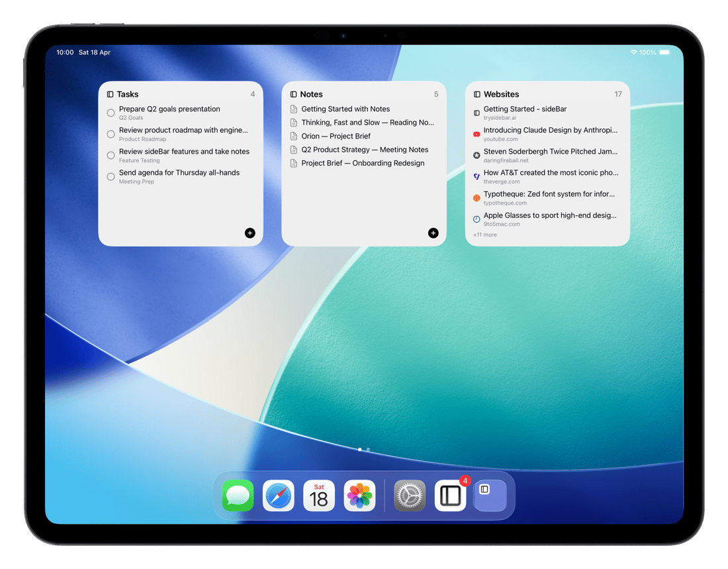Launch Safari from the dock
This screenshot has height=569, width=728.
click(x=278, y=495)
